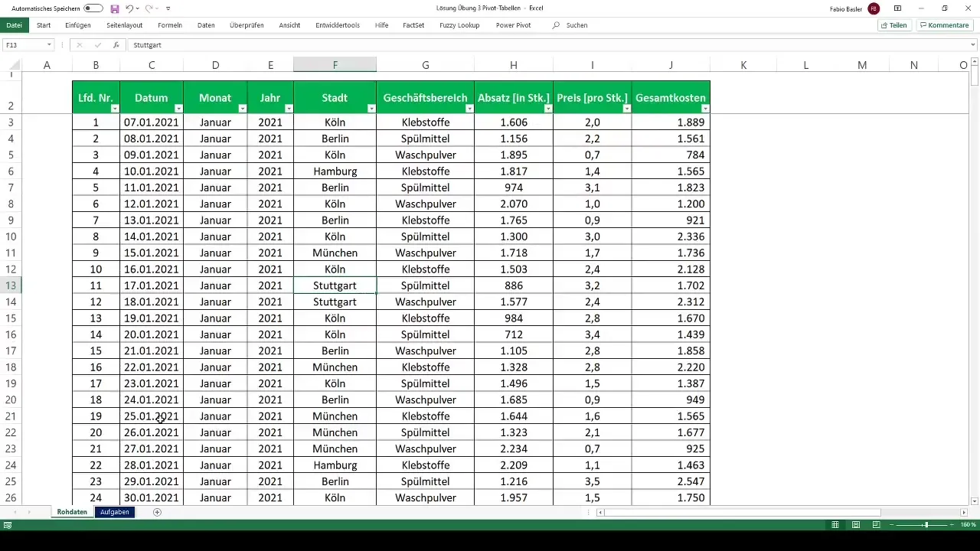The image size is (980, 551).
Task: Open the Geschäftsbereich column filter dropdown
Action: 469,109
